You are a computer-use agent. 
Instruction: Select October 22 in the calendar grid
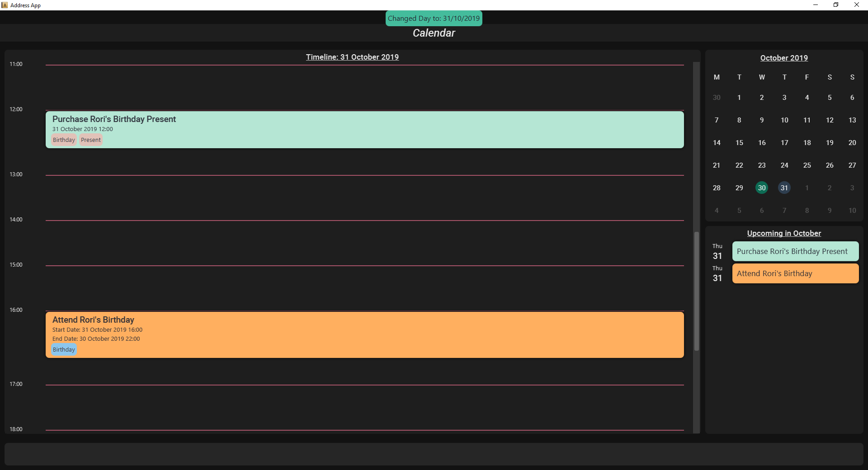739,165
